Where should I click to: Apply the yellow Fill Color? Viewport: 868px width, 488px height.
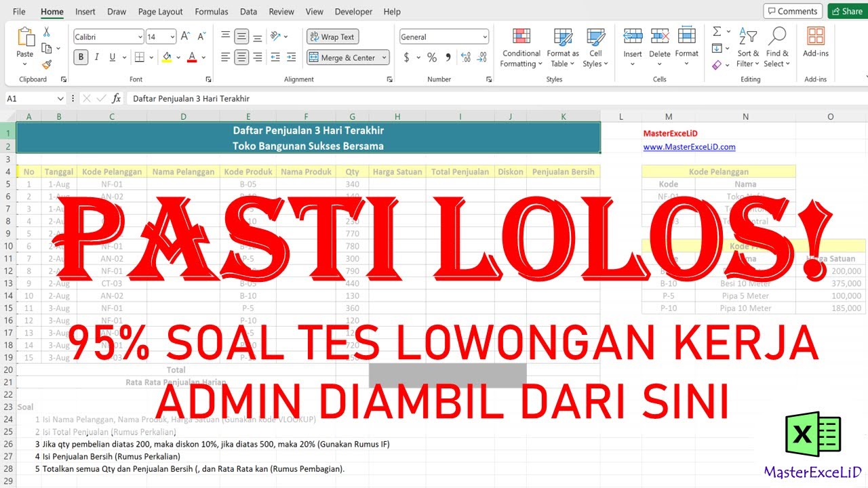(167, 58)
